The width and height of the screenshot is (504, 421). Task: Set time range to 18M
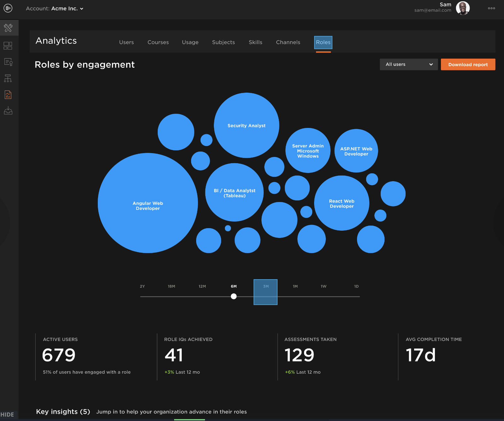pyautogui.click(x=171, y=286)
